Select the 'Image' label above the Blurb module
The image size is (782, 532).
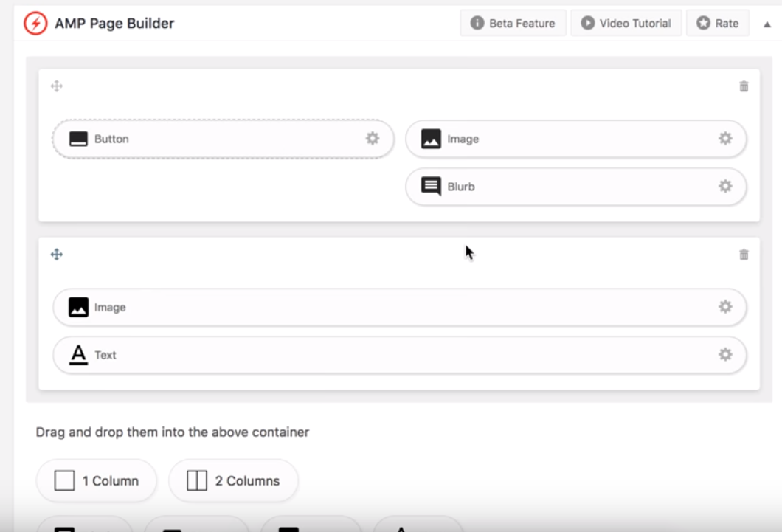click(463, 139)
